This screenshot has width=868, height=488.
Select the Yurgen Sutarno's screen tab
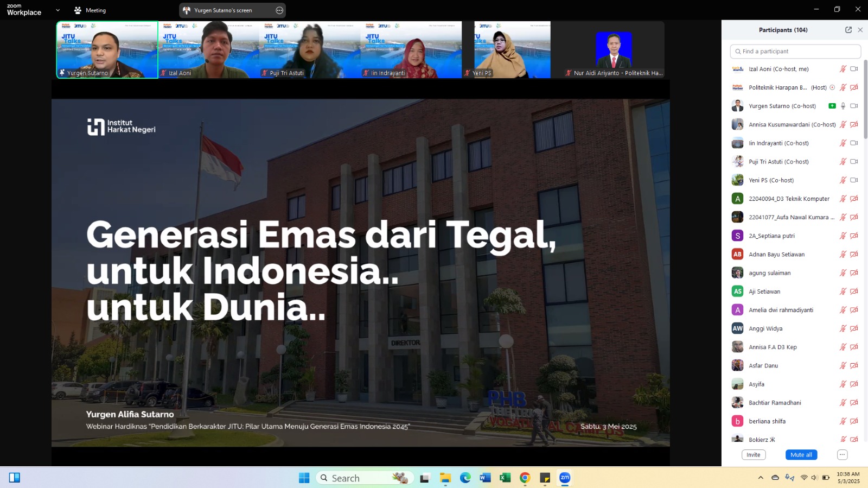pyautogui.click(x=223, y=10)
